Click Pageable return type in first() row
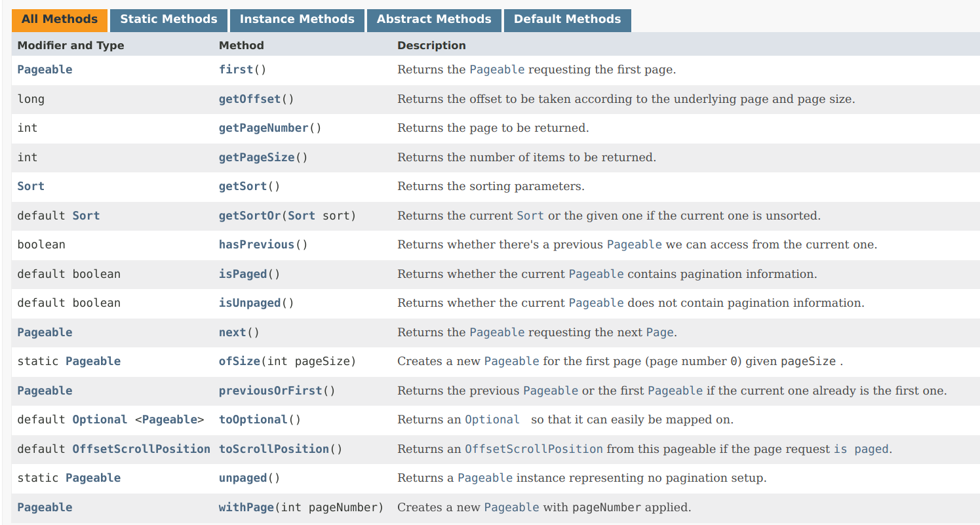 click(45, 69)
